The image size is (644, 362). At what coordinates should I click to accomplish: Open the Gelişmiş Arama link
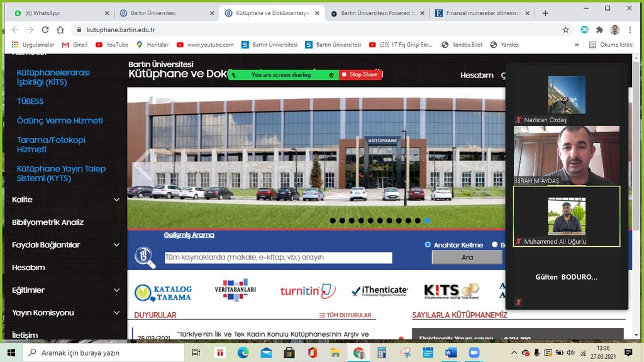pos(189,235)
